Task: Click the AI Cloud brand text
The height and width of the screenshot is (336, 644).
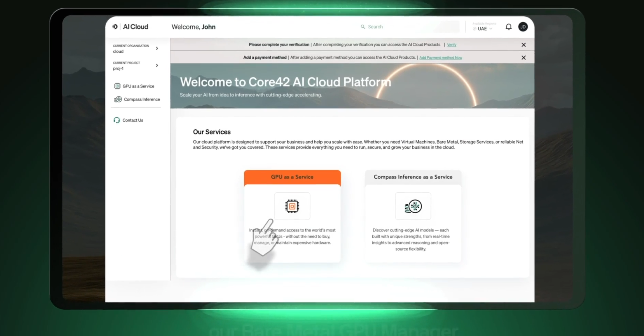Action: click(x=136, y=27)
